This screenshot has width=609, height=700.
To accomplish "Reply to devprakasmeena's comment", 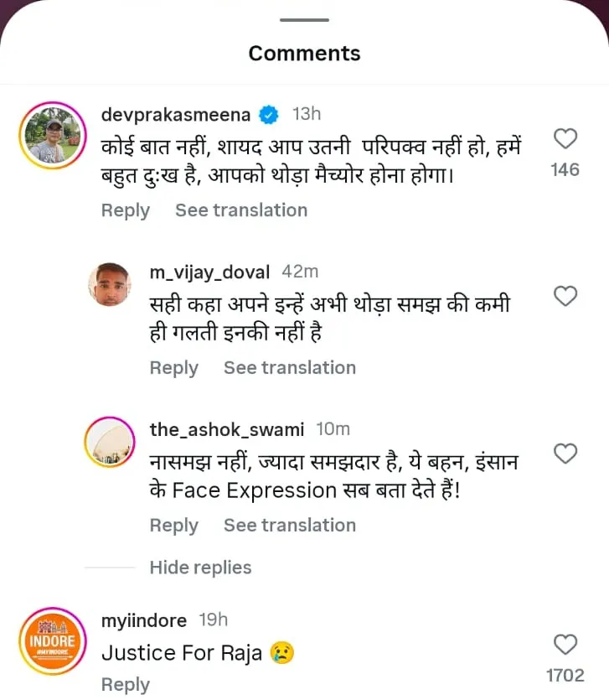I will [125, 210].
